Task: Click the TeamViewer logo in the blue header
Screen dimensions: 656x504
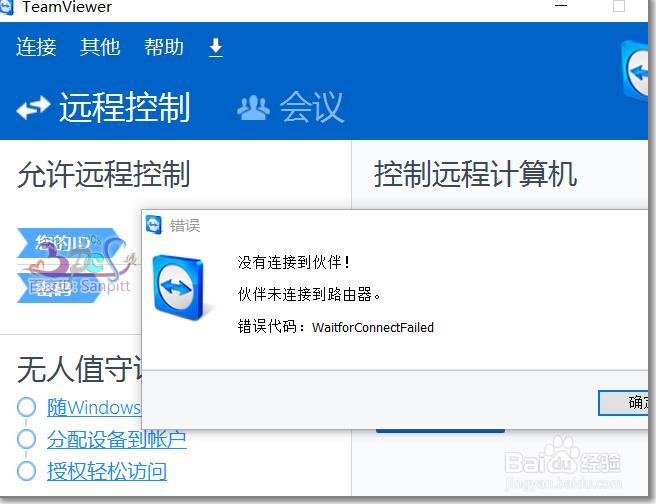Action: click(635, 71)
